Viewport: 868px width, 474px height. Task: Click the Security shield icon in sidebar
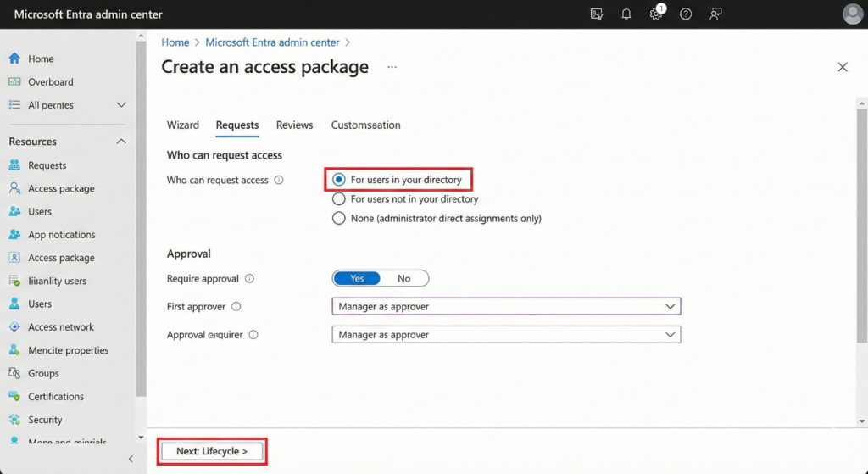pyautogui.click(x=14, y=420)
